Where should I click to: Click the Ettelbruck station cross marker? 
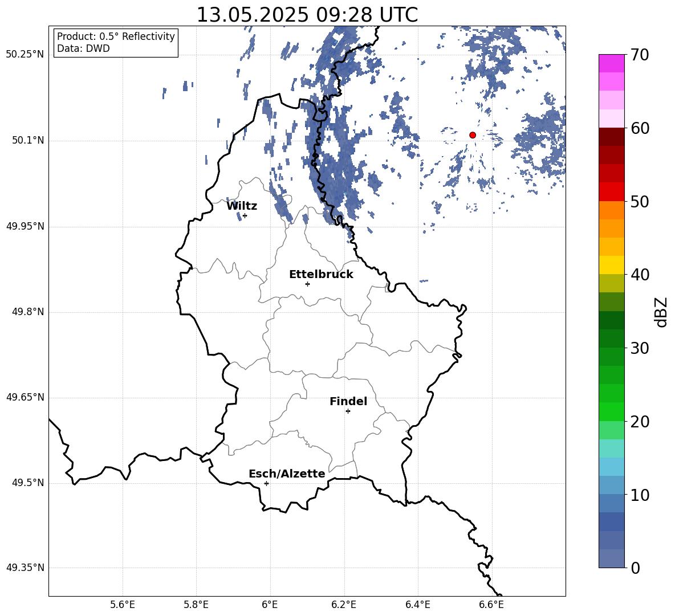pos(307,284)
